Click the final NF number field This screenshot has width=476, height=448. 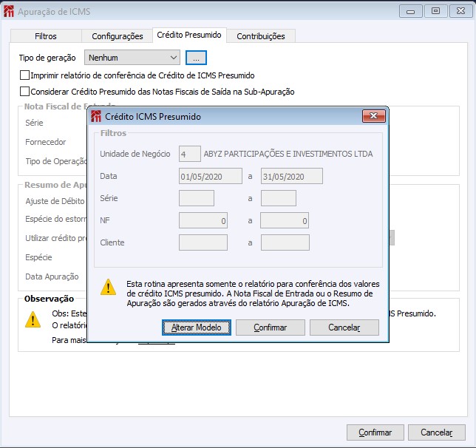click(x=285, y=220)
